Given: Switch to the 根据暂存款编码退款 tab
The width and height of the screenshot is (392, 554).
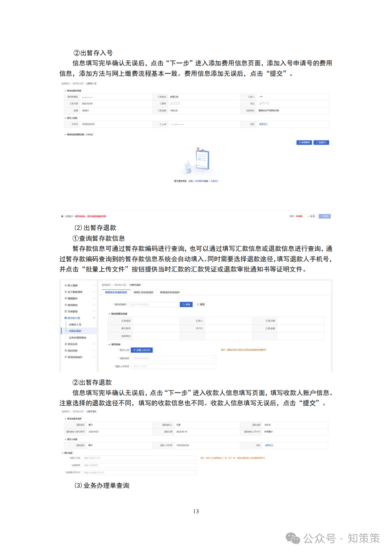Looking at the screenshot, I should [x=116, y=292].
